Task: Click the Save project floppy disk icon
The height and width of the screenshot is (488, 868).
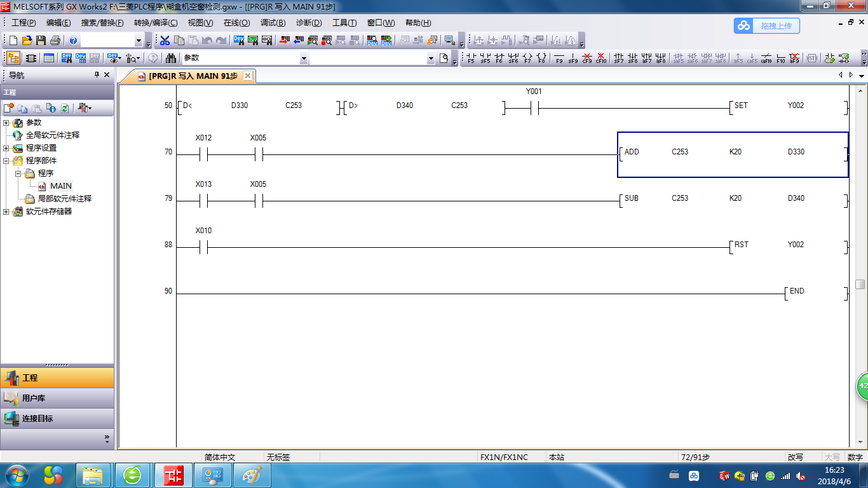Action: pos(41,41)
